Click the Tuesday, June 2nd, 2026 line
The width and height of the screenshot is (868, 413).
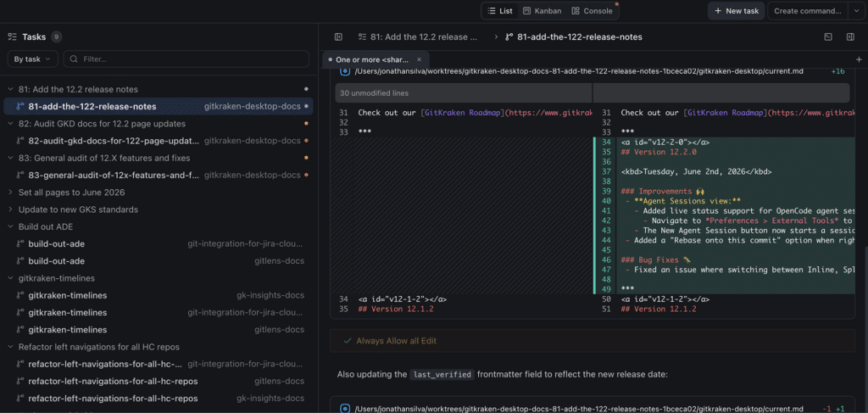[x=696, y=171]
